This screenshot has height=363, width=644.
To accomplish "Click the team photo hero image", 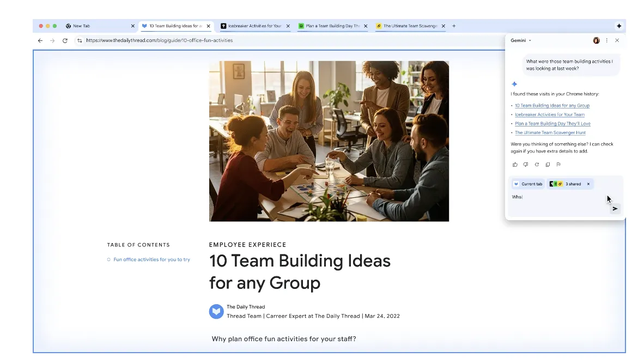I will coord(329,141).
